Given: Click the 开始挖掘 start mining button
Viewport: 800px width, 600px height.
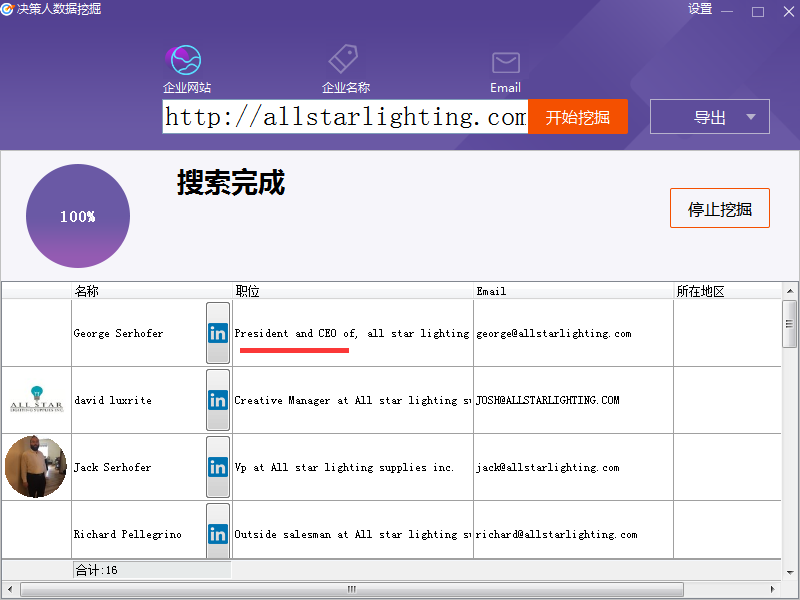Looking at the screenshot, I should click(577, 117).
